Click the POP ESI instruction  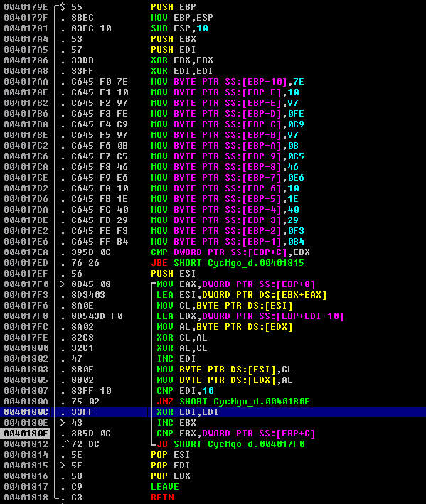click(x=171, y=454)
